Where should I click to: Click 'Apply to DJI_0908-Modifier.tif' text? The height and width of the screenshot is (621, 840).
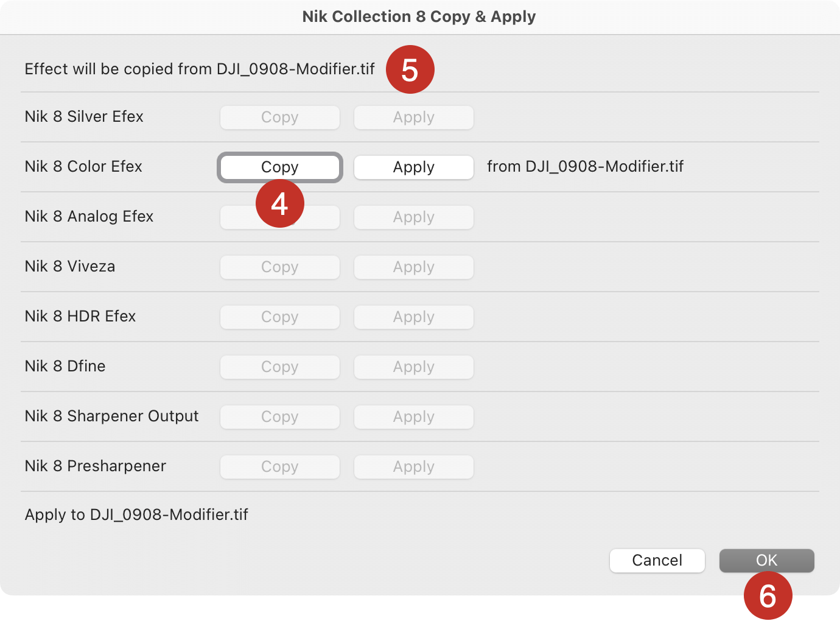click(x=136, y=514)
